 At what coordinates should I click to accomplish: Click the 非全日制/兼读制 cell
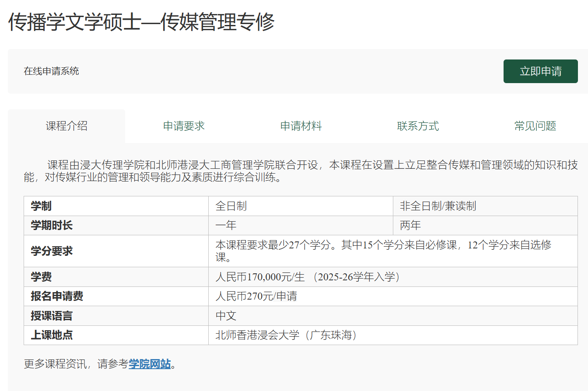[x=486, y=206]
